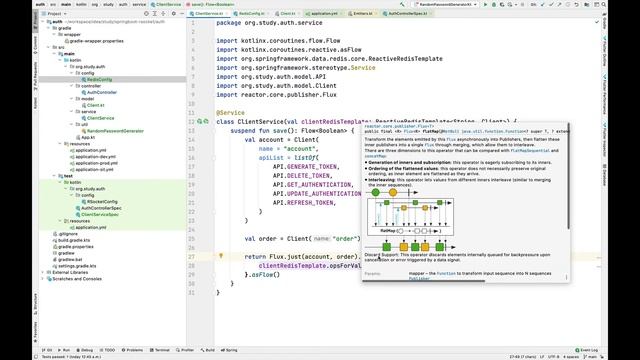Open the run configuration dropdown RandomPasswordGenerator
Screen dimensions: 640x360
445,4
